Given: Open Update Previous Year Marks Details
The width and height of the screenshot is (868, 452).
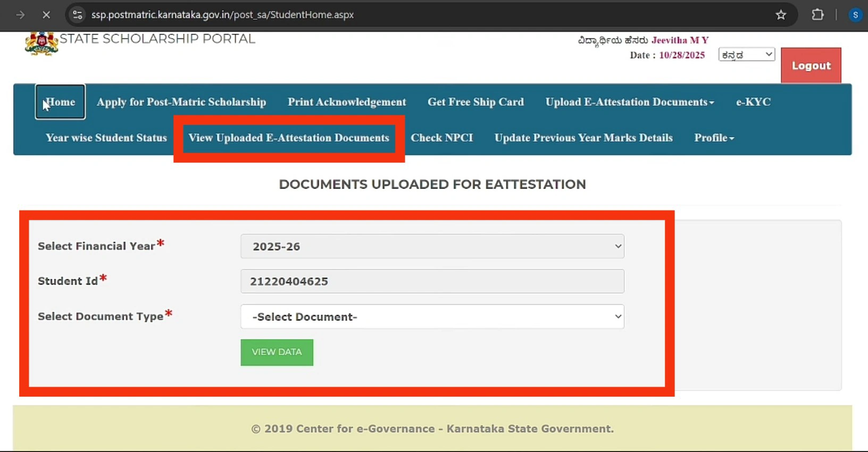Looking at the screenshot, I should coord(583,138).
